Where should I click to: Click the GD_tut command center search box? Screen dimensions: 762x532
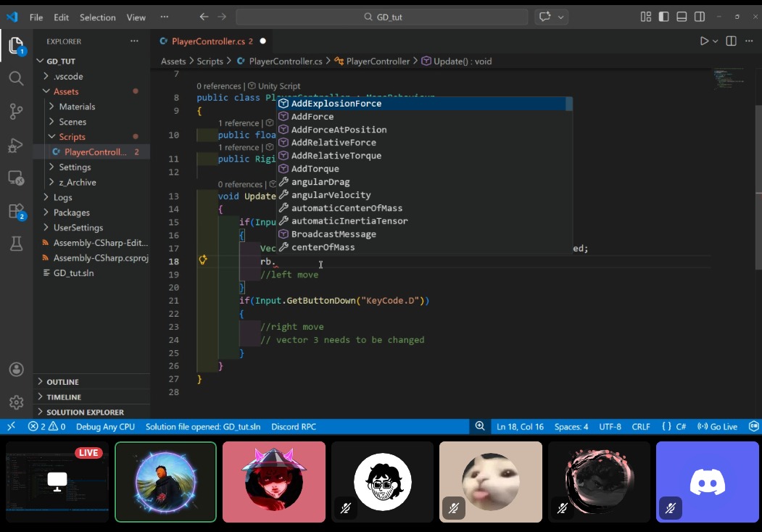pos(382,17)
